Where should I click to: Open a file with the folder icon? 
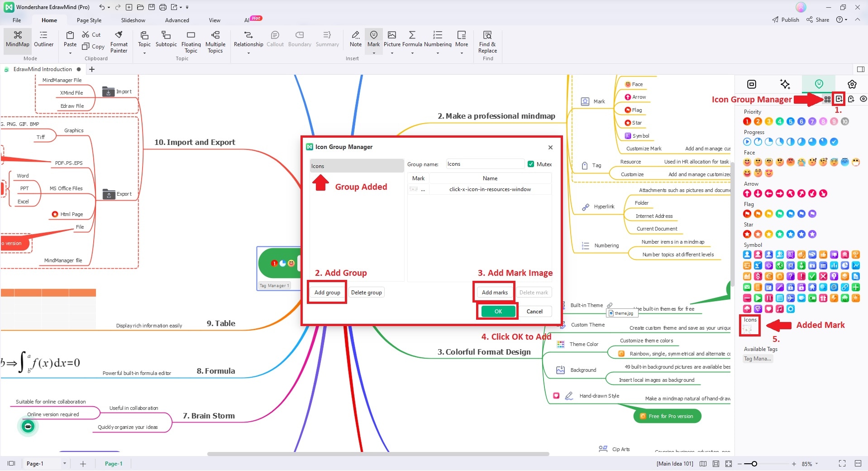tap(140, 7)
